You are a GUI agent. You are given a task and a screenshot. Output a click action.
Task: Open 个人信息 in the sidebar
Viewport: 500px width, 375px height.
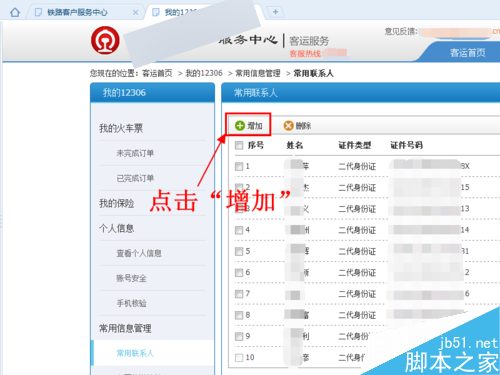pos(117,228)
